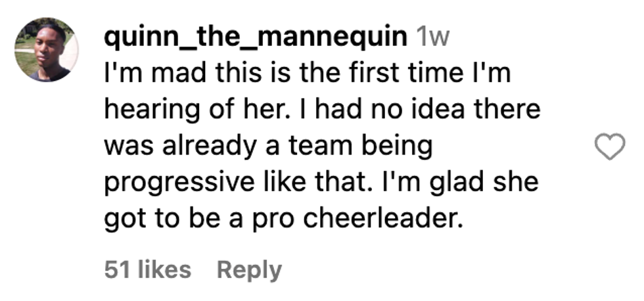The width and height of the screenshot is (644, 301).
Task: View the 51 likes list
Action: 148,269
